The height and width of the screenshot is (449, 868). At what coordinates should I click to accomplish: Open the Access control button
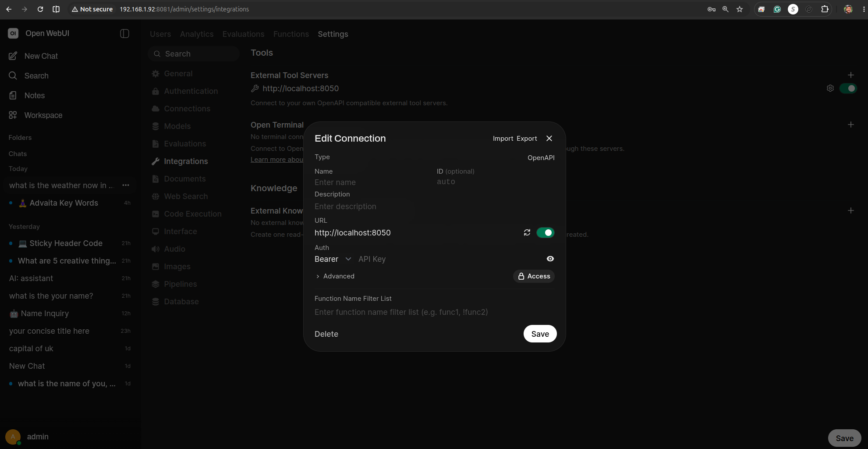click(x=534, y=276)
